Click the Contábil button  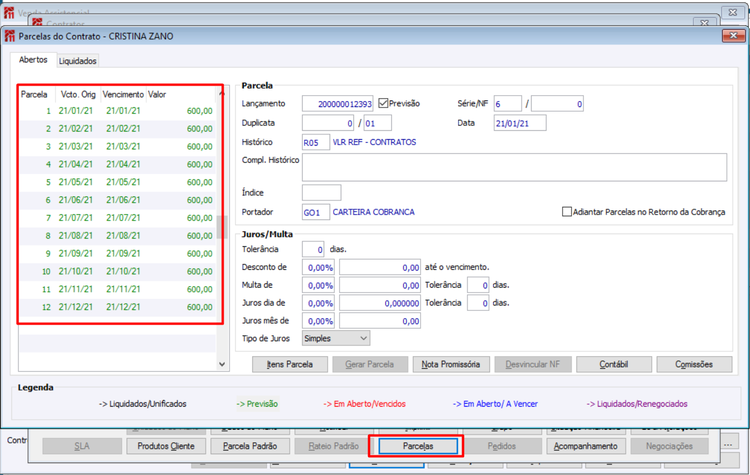pyautogui.click(x=613, y=365)
